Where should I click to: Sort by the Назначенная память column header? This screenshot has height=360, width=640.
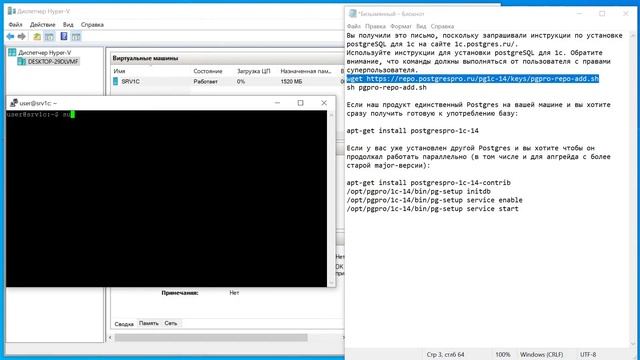click(306, 71)
